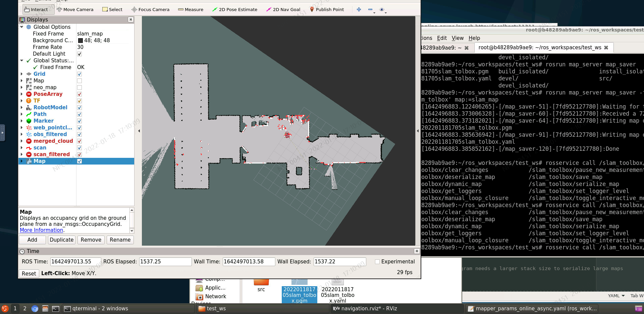The width and height of the screenshot is (644, 314).
Task: Open the Edit menu in terminal
Action: point(442,38)
